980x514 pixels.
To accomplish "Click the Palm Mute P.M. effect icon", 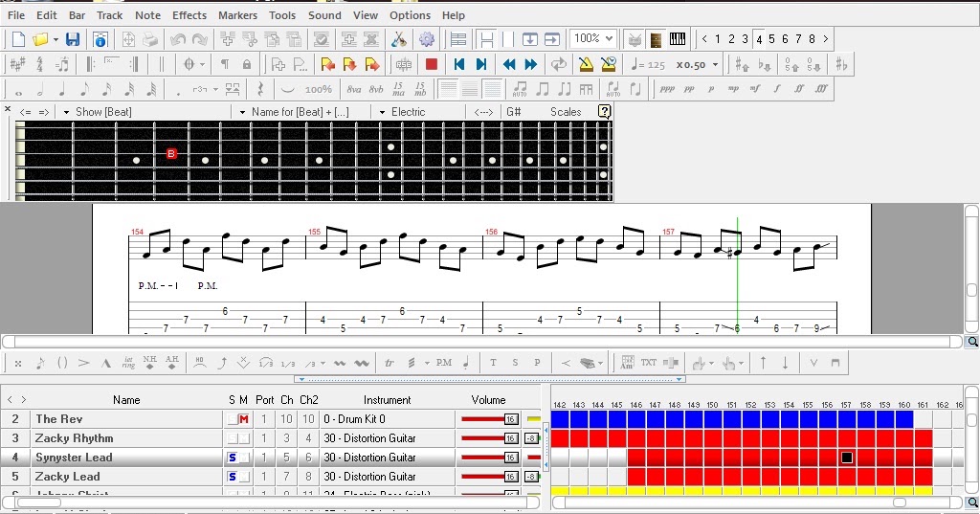I will 444,363.
